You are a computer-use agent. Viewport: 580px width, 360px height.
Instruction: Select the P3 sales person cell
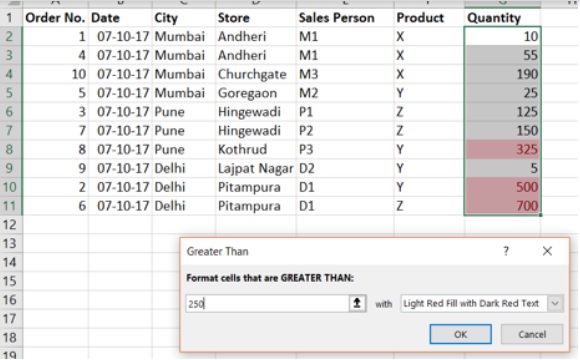click(x=345, y=149)
